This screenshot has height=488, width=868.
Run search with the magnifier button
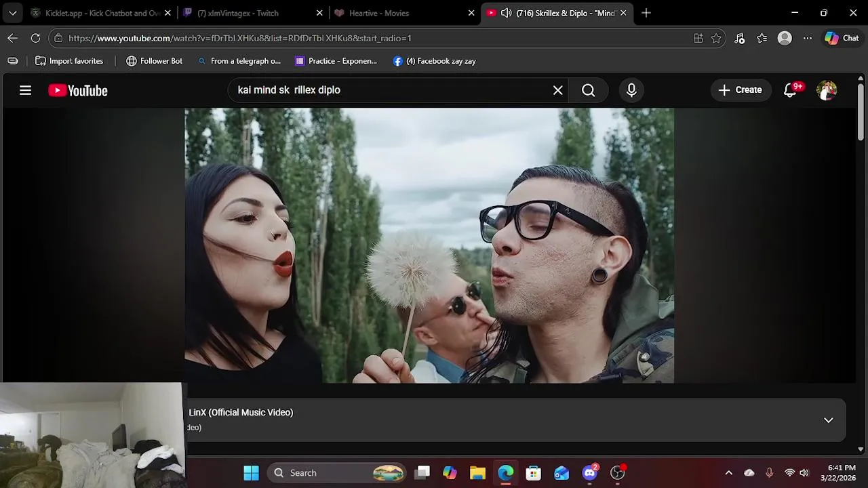588,90
